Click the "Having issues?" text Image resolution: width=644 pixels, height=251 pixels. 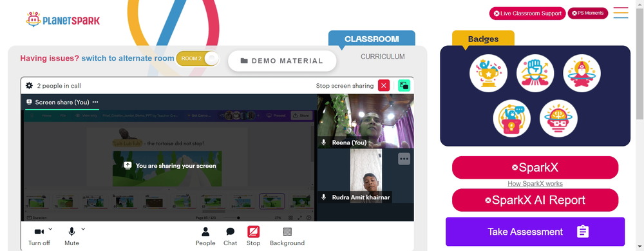coord(50,59)
